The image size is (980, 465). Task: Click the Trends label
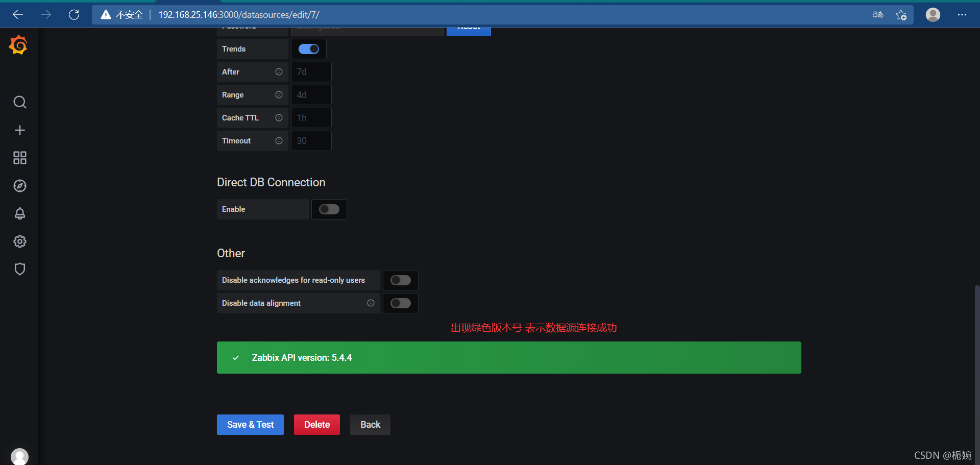pyautogui.click(x=234, y=49)
